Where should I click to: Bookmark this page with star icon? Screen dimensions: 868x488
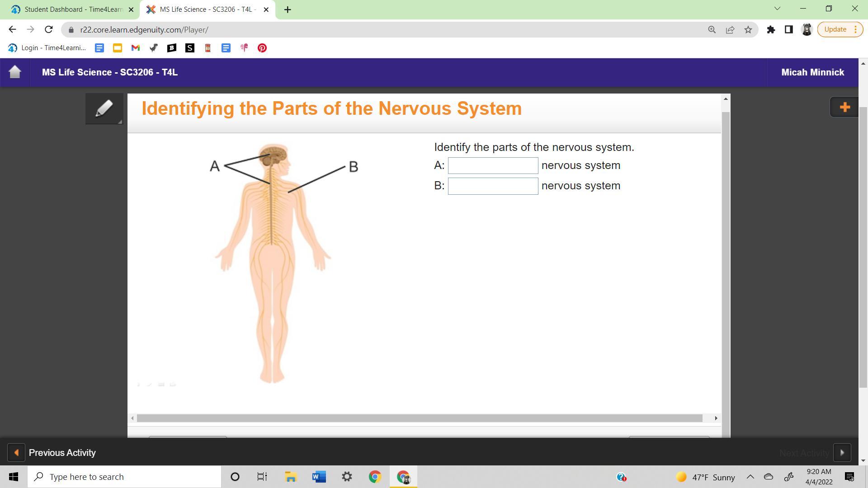(748, 30)
